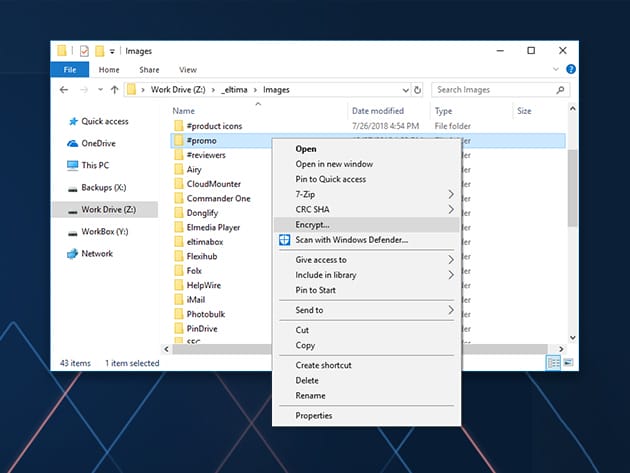
Task: Toggle the properties checkmark in title bar
Action: 84,51
